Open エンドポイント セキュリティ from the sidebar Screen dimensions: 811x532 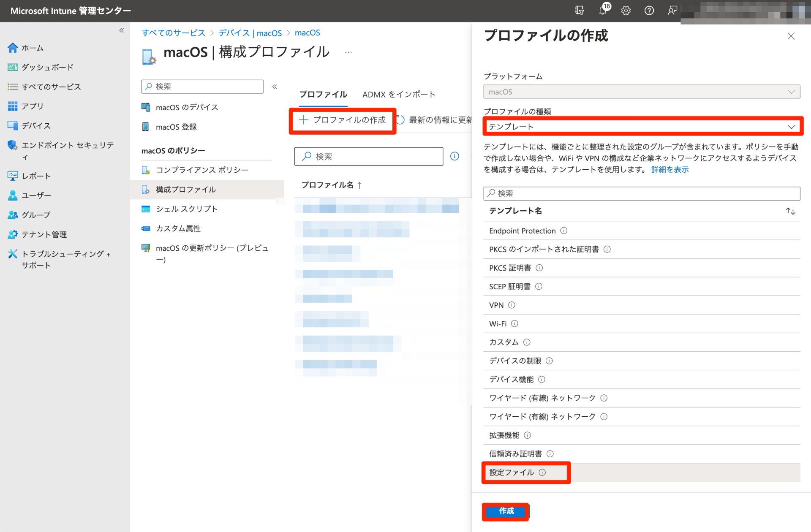(x=13, y=145)
